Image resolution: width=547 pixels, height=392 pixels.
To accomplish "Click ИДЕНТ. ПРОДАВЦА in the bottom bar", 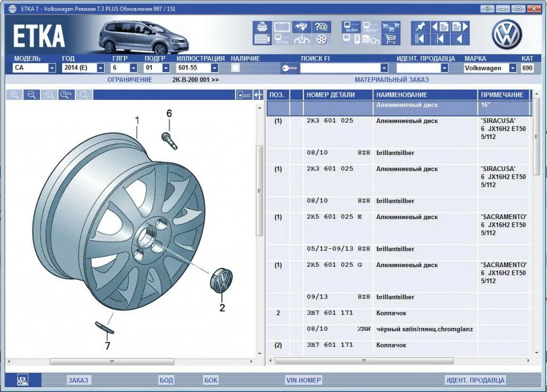I will tap(475, 380).
